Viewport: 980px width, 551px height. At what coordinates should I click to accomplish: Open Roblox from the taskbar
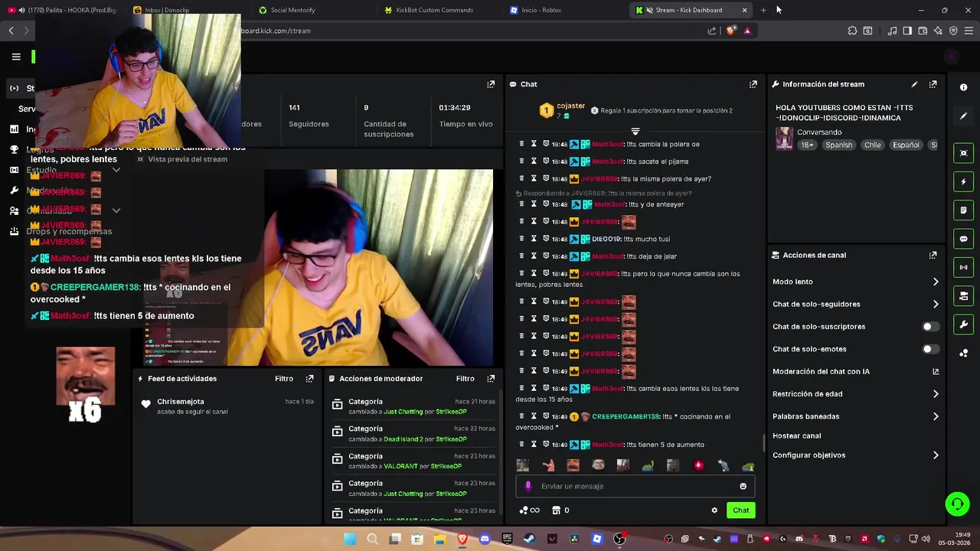(x=596, y=539)
